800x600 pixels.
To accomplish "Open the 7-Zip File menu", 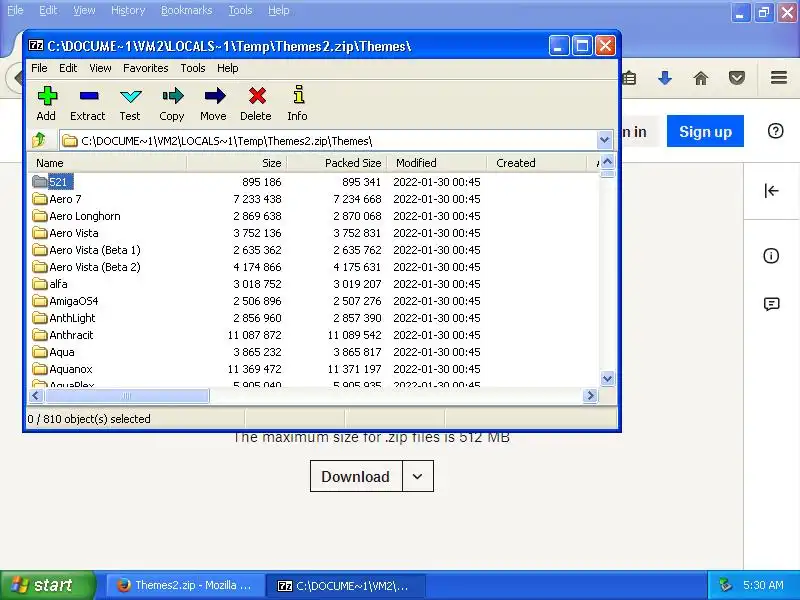I will coord(39,68).
